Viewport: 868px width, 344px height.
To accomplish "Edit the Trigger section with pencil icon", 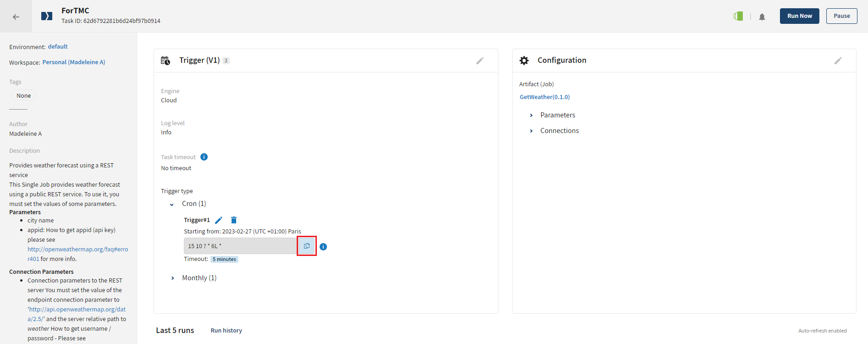I will (480, 61).
